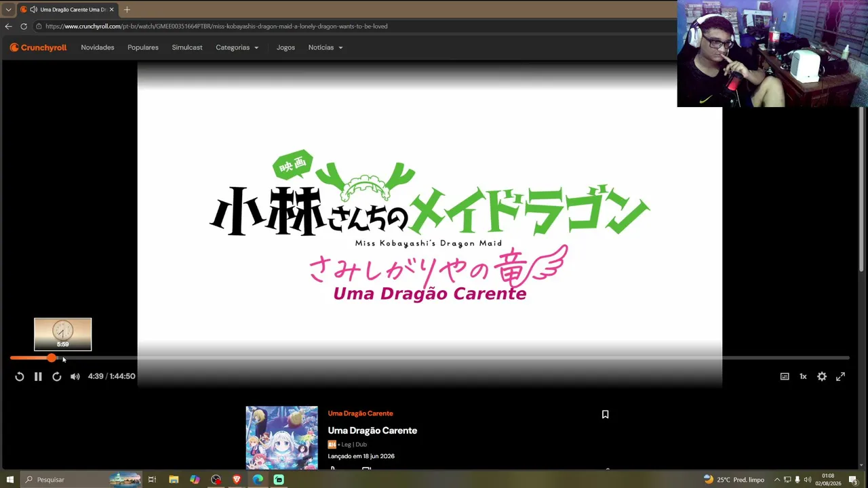Open Brave browser from the taskbar

point(237,479)
